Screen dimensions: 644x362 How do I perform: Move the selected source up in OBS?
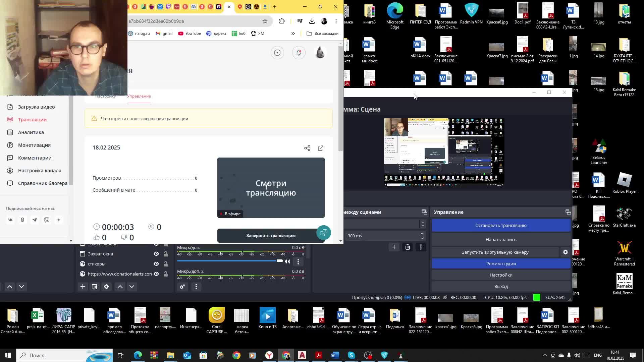click(x=120, y=287)
